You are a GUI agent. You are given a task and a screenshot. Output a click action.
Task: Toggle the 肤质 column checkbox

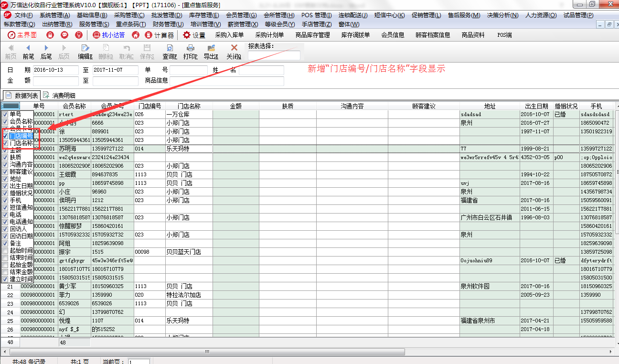tap(5, 157)
